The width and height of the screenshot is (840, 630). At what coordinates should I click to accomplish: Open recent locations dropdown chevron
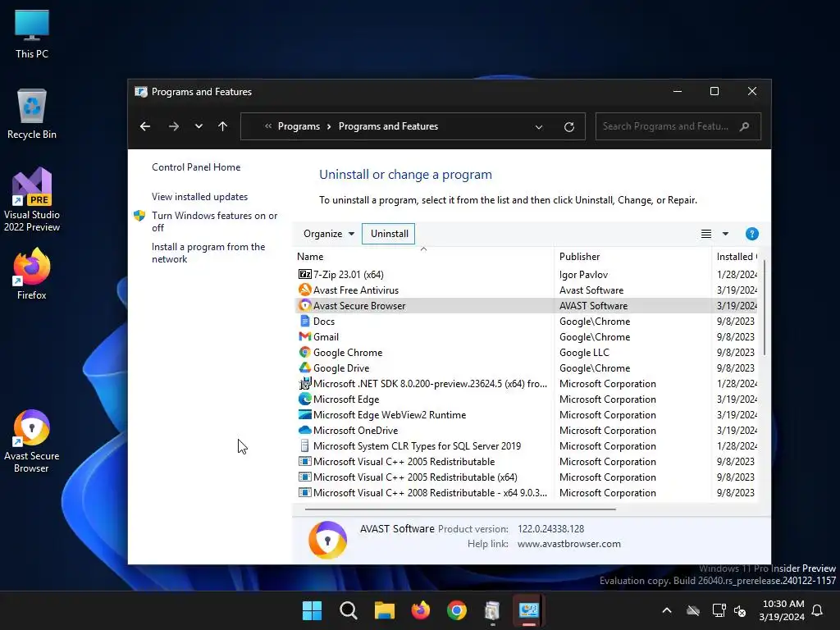tap(199, 126)
